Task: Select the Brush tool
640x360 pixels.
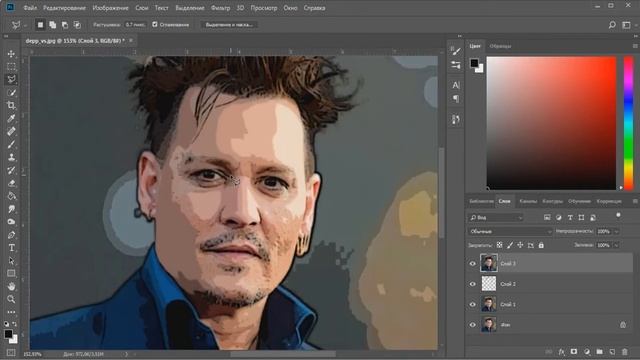Action: coord(11,144)
